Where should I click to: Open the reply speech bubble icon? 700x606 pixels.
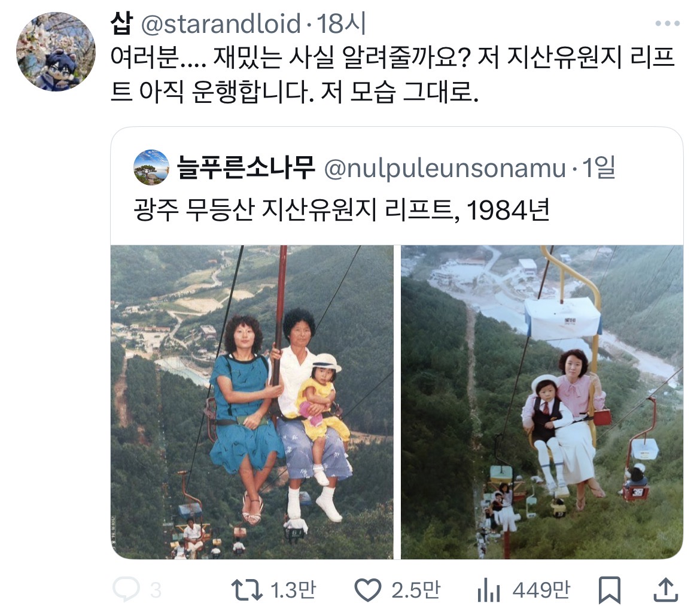(126, 589)
